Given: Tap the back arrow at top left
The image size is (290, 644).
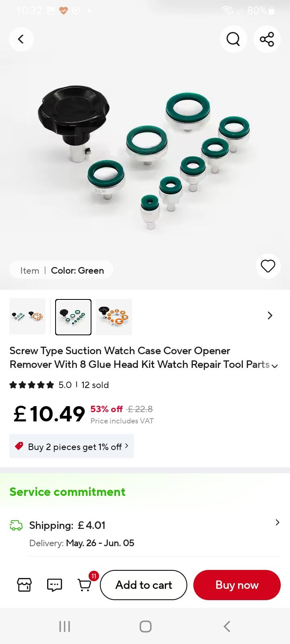Looking at the screenshot, I should coord(21,39).
